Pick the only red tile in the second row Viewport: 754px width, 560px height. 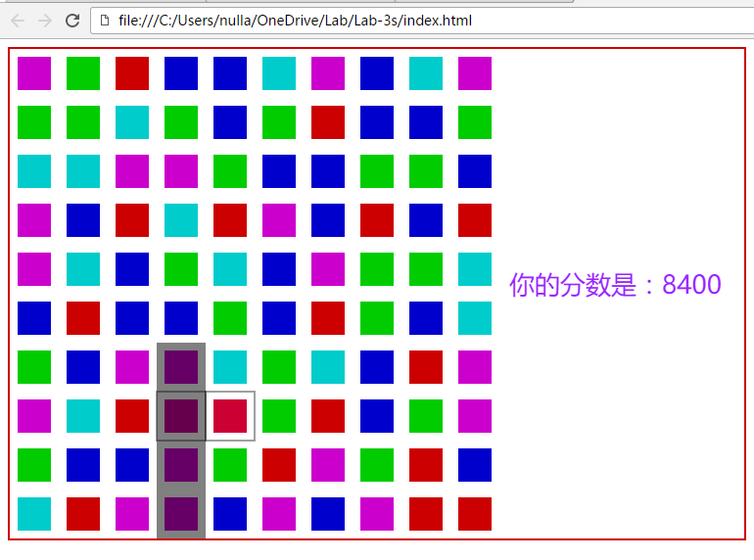point(328,122)
